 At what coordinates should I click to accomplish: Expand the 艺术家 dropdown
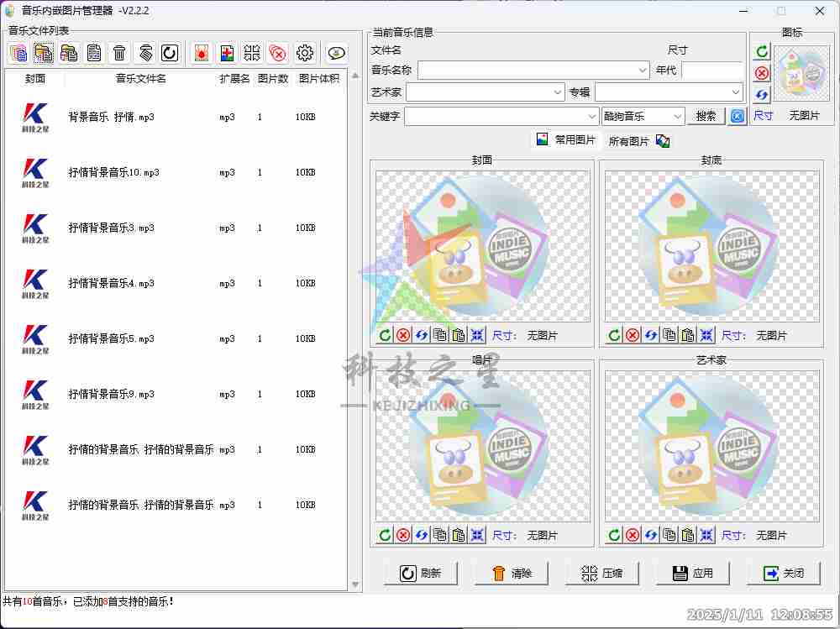coord(559,92)
